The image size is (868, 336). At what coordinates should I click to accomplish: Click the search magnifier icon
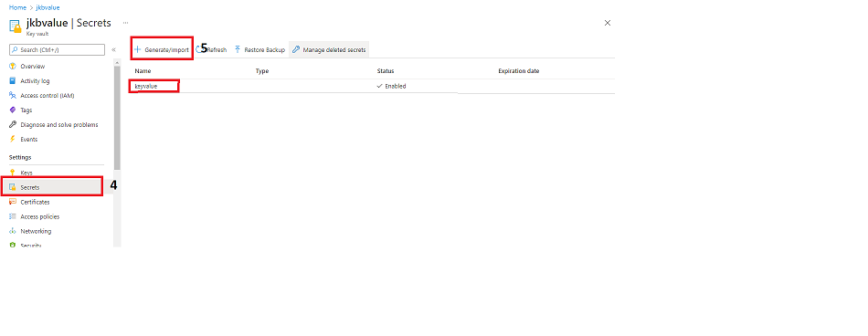pos(15,50)
